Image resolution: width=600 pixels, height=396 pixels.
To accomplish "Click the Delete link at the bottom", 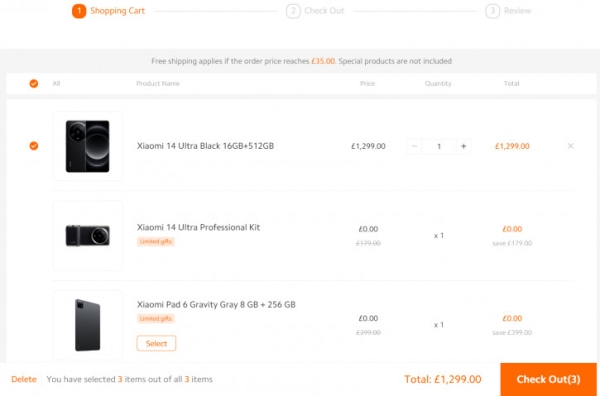I will [x=24, y=379].
